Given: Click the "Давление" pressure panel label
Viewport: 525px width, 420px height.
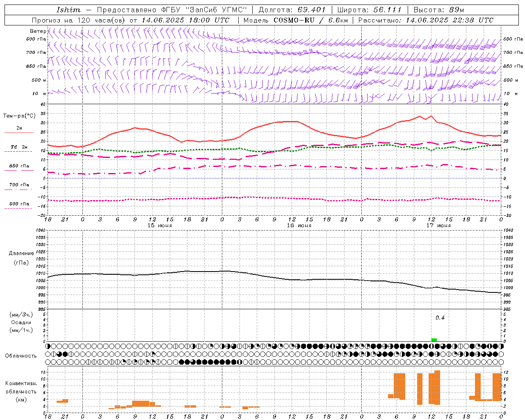Looking at the screenshot, I should [x=21, y=253].
